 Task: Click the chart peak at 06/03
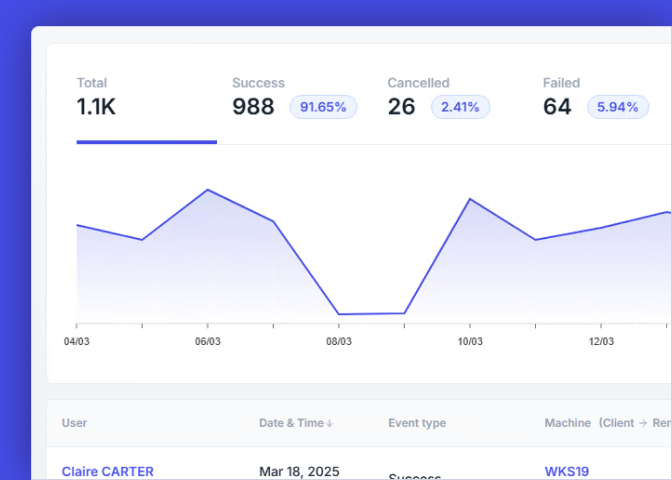coord(208,189)
